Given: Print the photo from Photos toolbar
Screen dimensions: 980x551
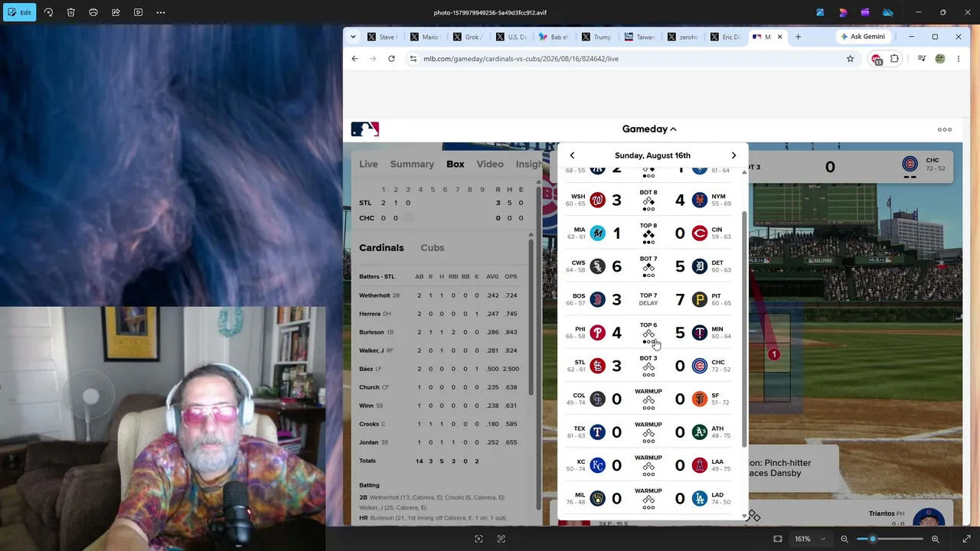Looking at the screenshot, I should tap(93, 12).
